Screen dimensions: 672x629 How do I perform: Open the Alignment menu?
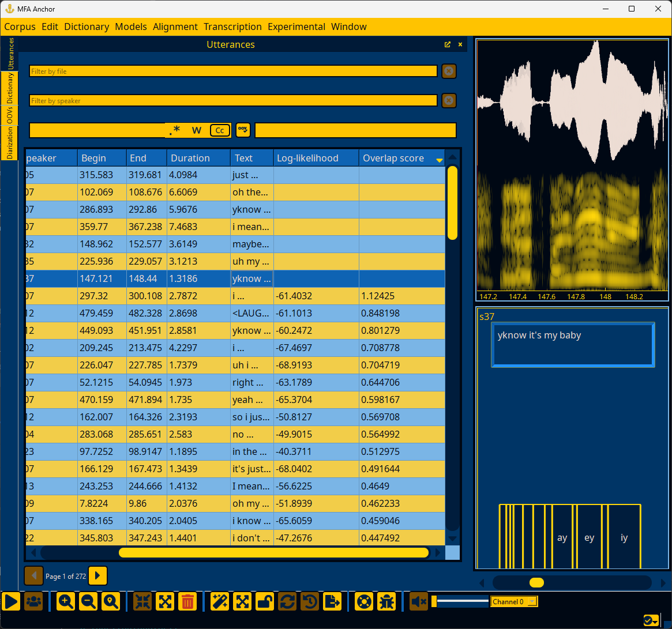click(x=175, y=27)
